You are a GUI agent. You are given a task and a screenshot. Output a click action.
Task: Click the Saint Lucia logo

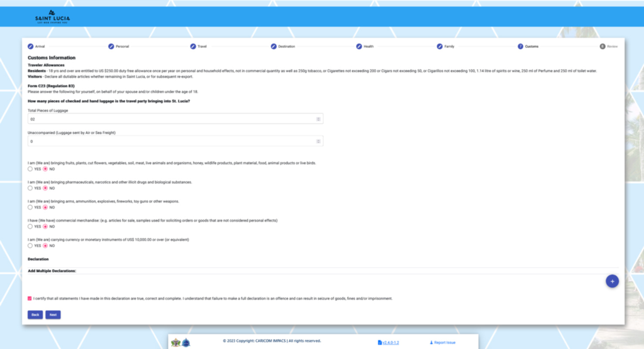click(52, 17)
